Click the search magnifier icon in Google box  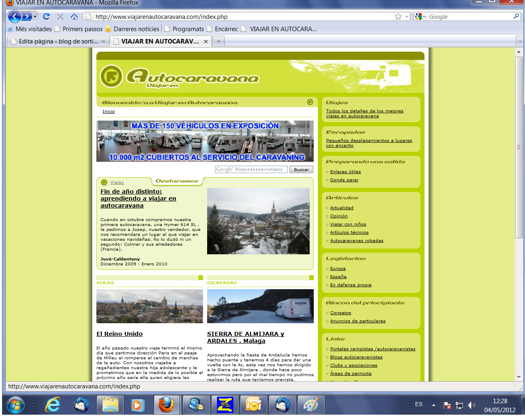516,16
